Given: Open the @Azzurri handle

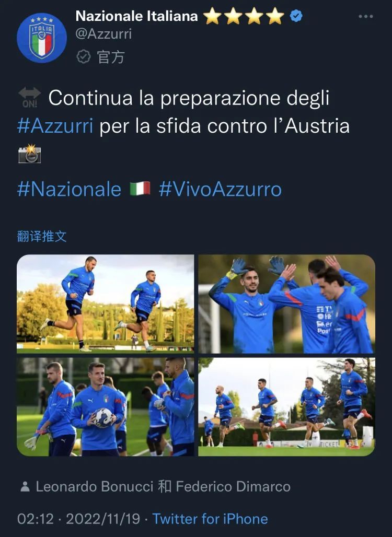Looking at the screenshot, I should point(103,34).
